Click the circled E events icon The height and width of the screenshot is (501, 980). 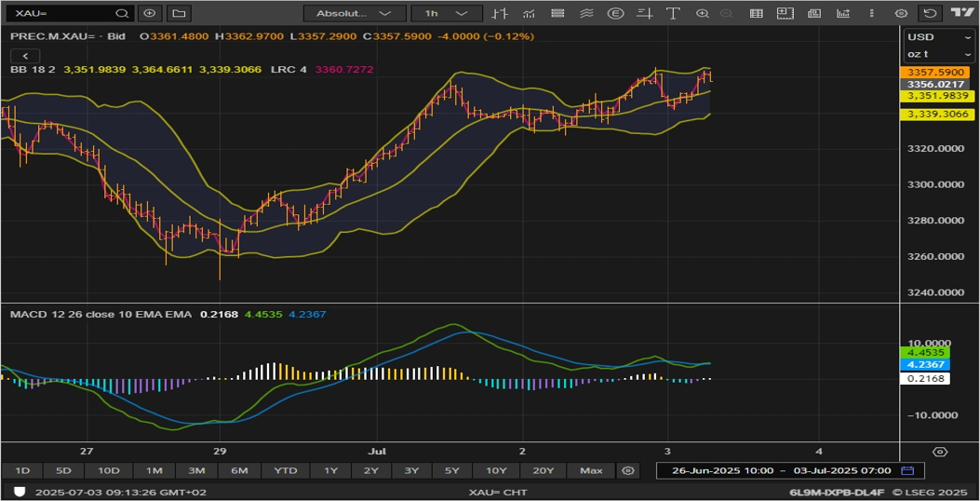(615, 13)
